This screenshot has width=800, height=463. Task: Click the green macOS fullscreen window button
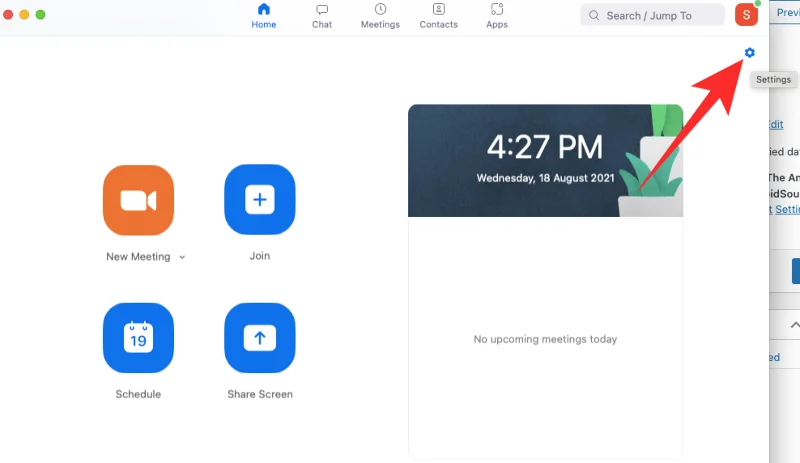click(41, 15)
